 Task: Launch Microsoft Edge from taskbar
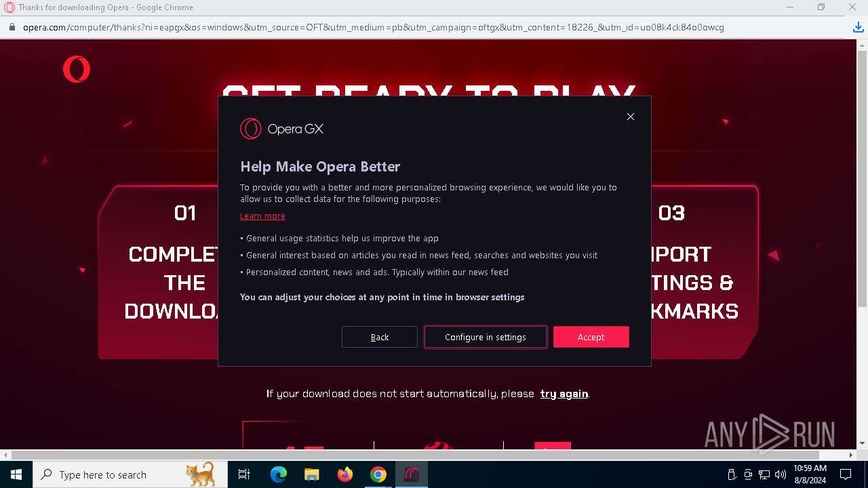tap(279, 474)
